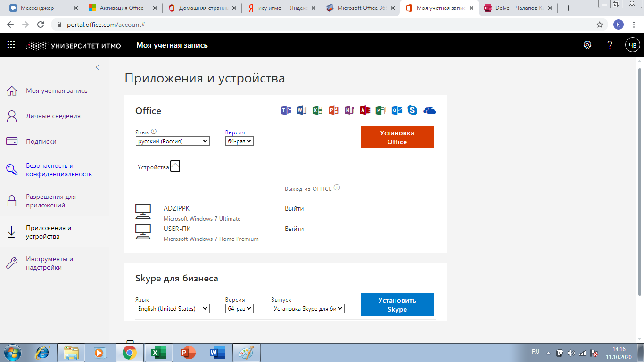Open the Skype Выпуск edition dropdown
Viewport: 644px width, 362px height.
tap(308, 308)
